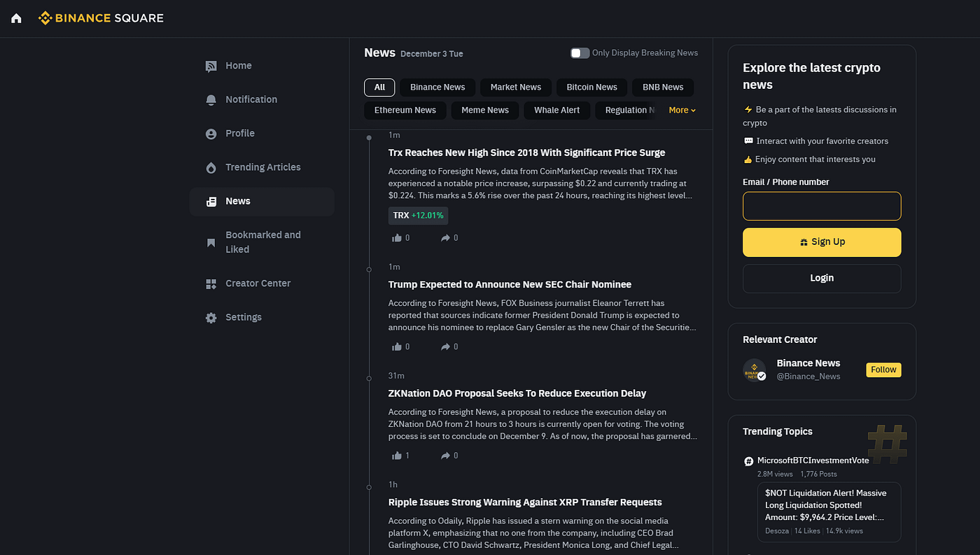Share the ZKNation DAO Proposal article
The width and height of the screenshot is (980, 555).
[445, 456]
